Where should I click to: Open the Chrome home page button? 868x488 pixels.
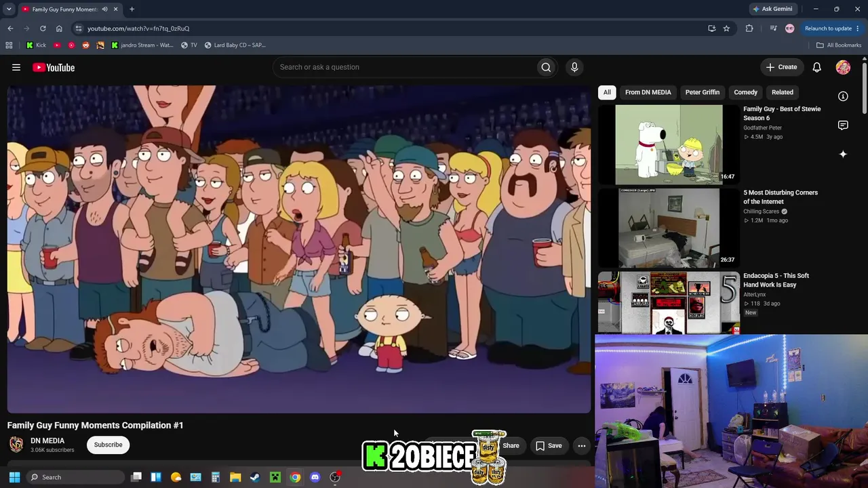coord(59,28)
